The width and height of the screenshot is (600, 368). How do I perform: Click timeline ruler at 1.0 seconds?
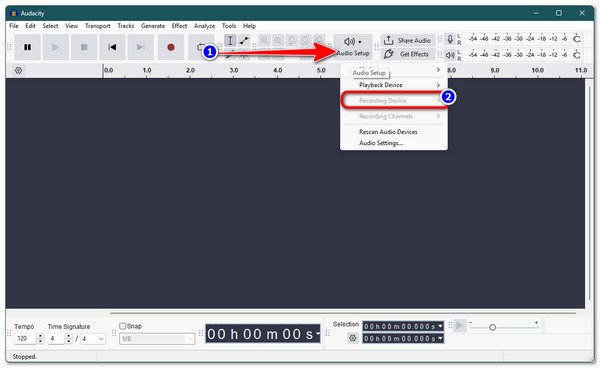(x=147, y=71)
